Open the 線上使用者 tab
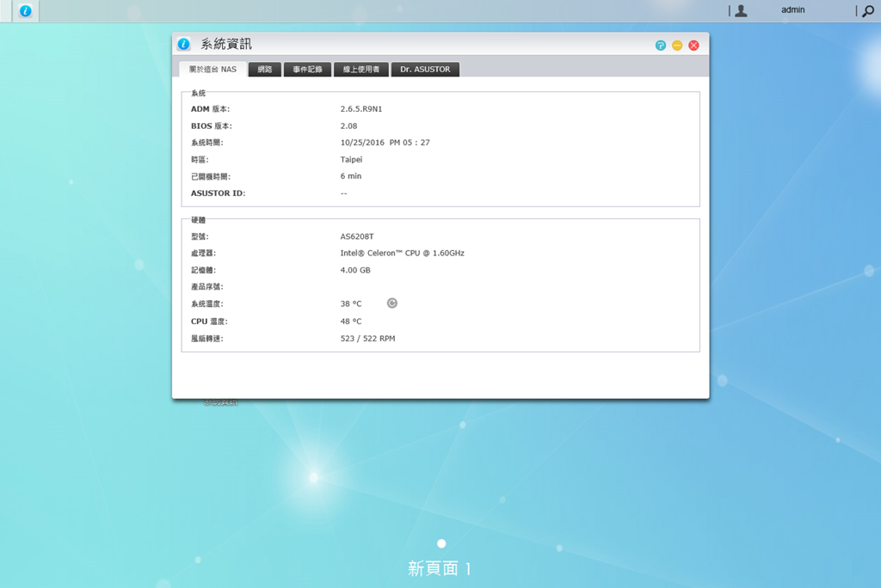 pyautogui.click(x=361, y=69)
